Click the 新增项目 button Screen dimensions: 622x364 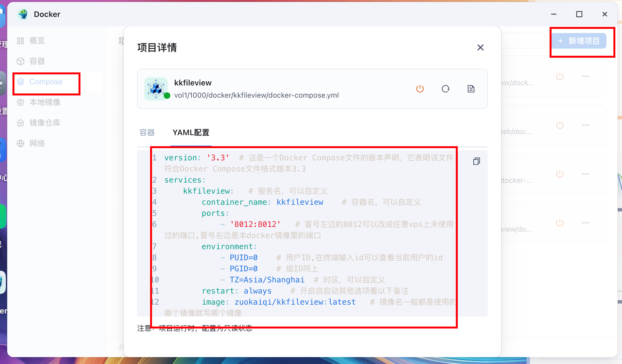click(579, 41)
